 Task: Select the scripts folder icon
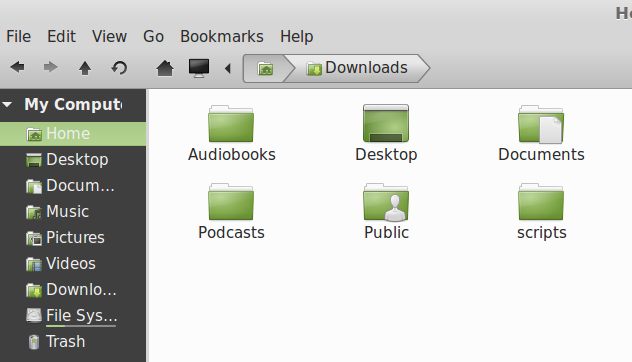click(541, 202)
